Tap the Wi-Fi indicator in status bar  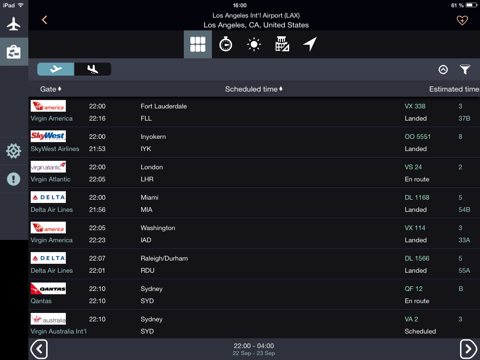(21, 5)
